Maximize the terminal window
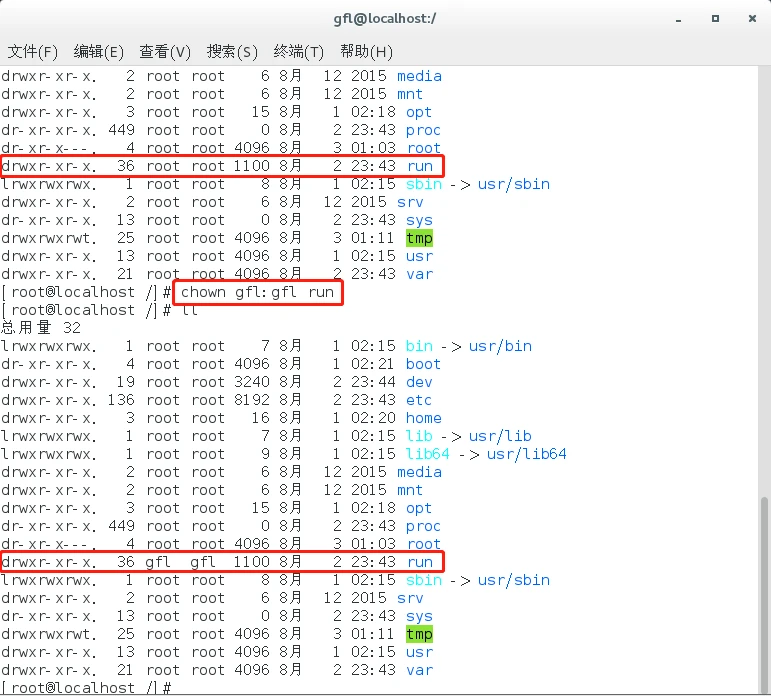771x696 pixels. 714,18
